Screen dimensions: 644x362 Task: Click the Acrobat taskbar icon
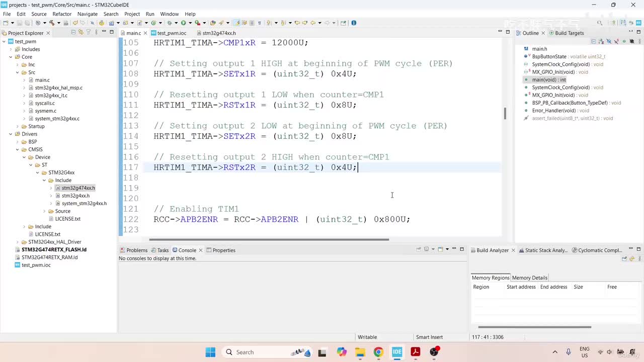tap(416, 352)
